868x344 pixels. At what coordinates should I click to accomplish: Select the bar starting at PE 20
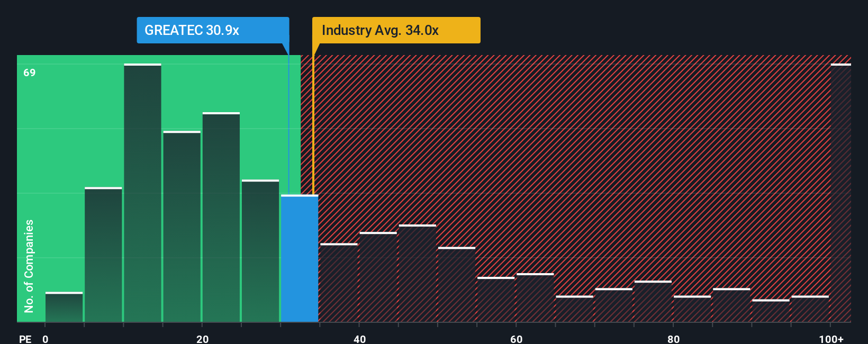(x=221, y=217)
